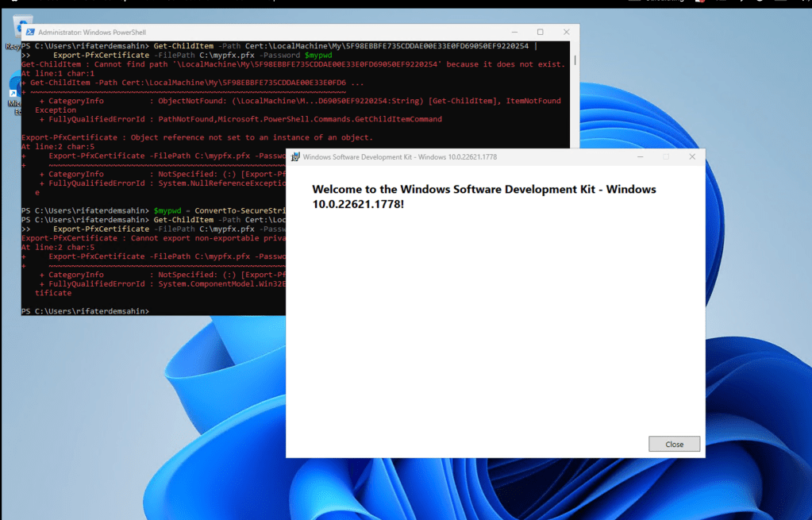Close the Windows SDK window with X
Viewport: 812px width, 520px height.
coord(692,157)
